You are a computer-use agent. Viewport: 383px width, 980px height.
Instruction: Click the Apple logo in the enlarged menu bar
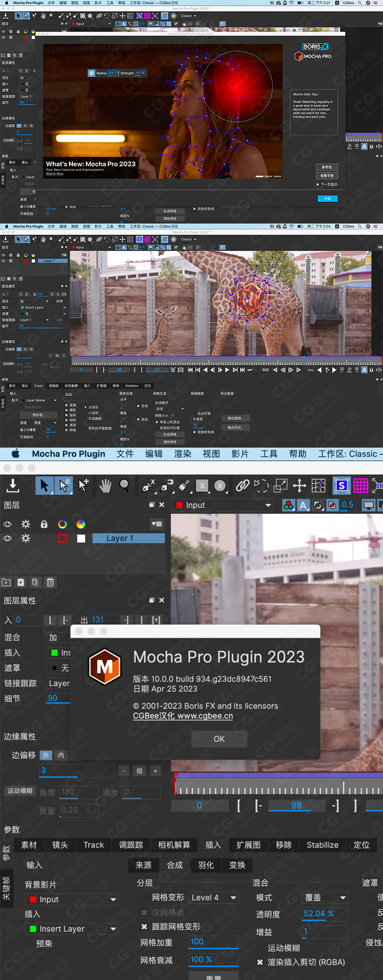pos(15,454)
